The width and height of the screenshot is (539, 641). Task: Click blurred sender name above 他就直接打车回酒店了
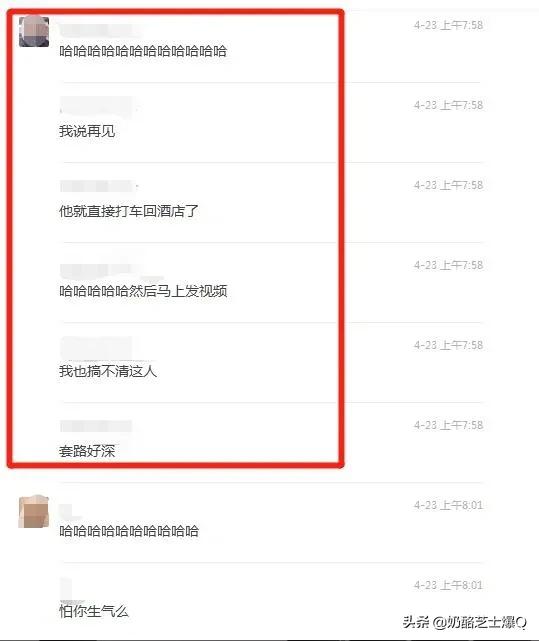(98, 186)
